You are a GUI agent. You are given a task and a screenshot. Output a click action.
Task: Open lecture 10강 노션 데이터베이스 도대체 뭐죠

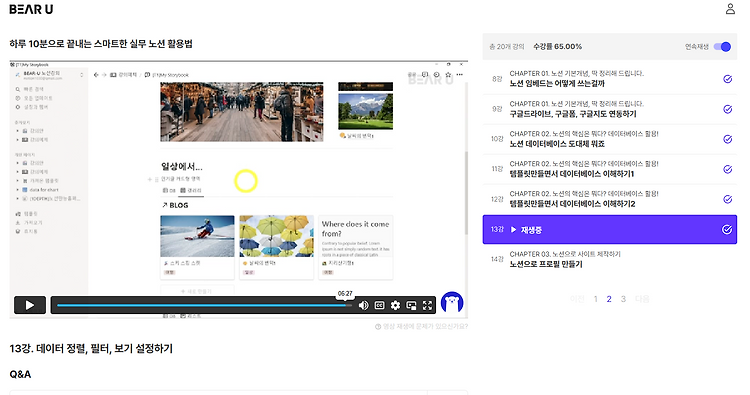(609, 139)
